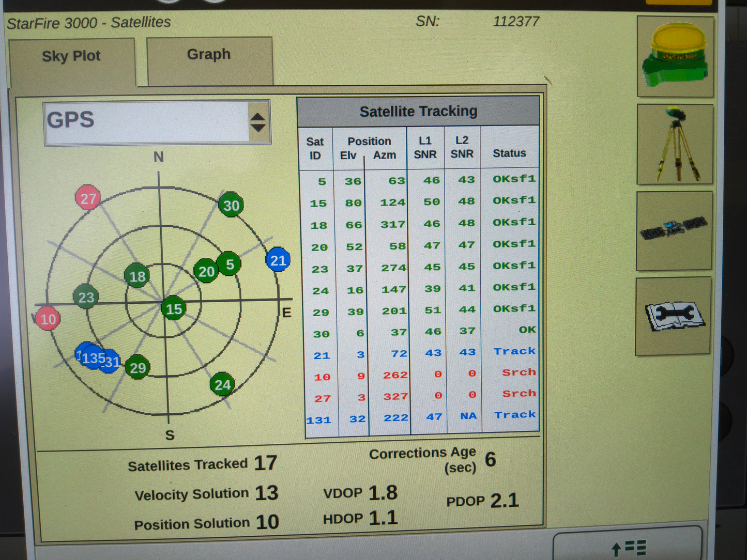Select green satellite 18 marker on sky plot
This screenshot has width=747, height=560.
point(137,276)
